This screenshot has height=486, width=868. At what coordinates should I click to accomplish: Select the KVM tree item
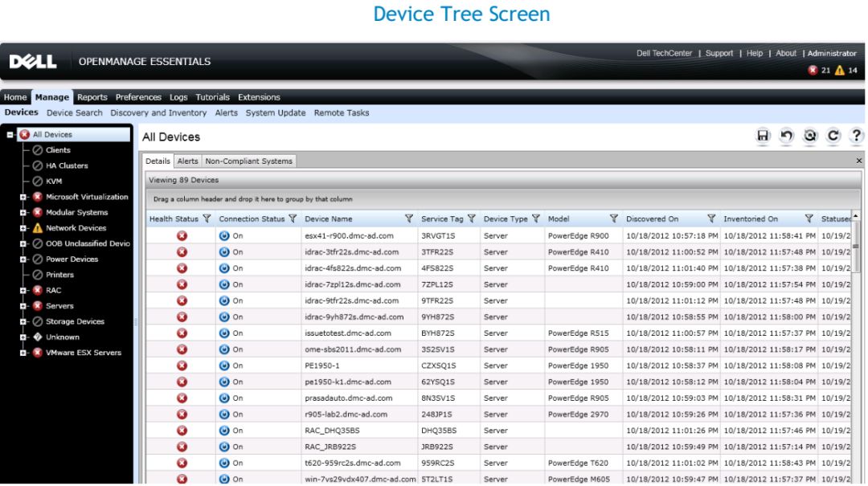pos(54,181)
